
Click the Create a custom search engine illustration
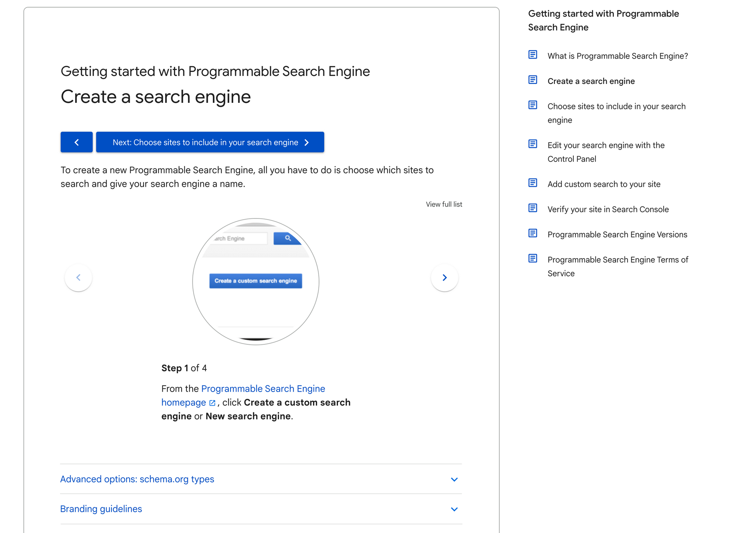256,281
